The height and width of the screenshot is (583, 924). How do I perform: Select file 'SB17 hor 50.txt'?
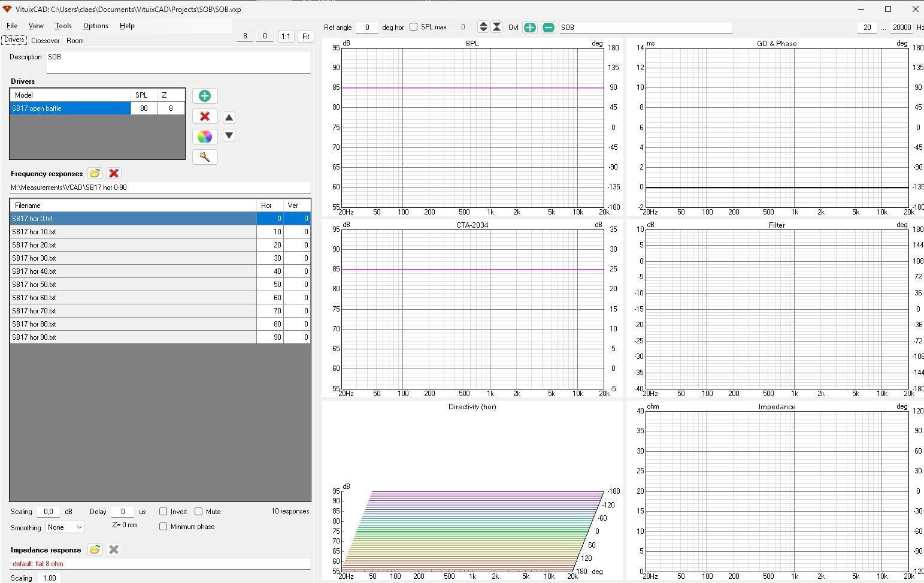[x=133, y=285]
